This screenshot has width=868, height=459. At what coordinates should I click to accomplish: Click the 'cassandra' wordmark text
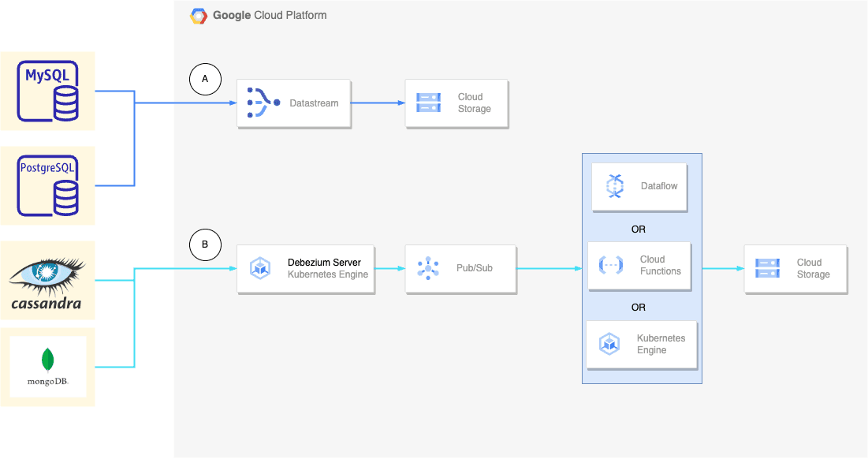click(x=47, y=304)
